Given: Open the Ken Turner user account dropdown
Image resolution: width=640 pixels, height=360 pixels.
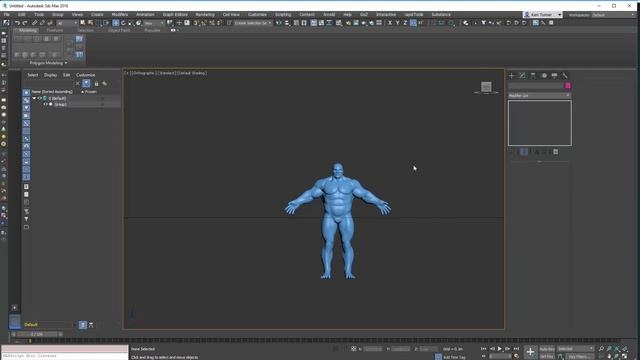Looking at the screenshot, I should coord(543,15).
